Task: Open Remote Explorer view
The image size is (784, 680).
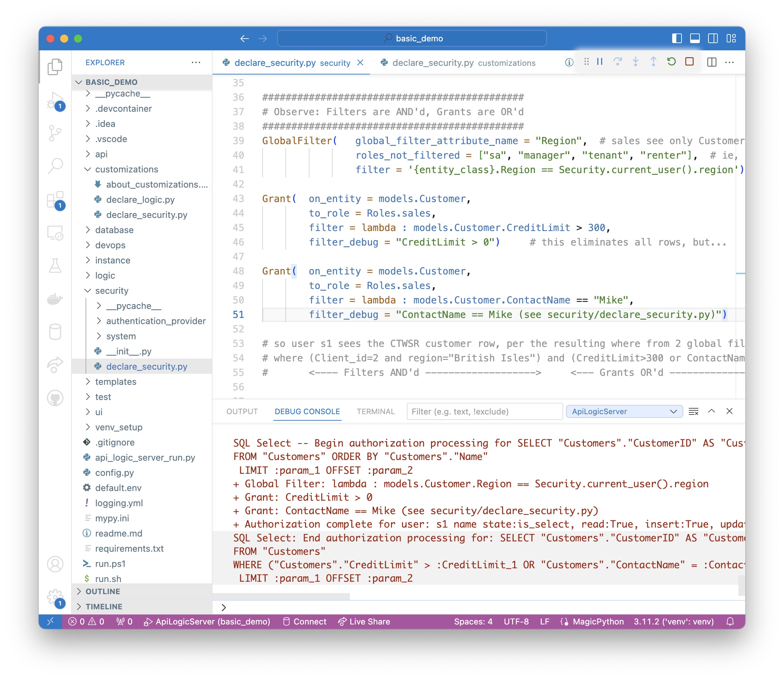Action: pos(55,233)
